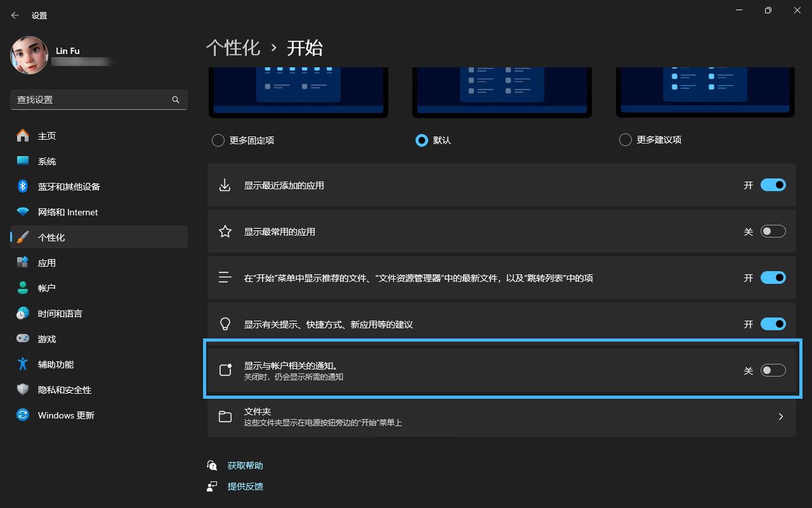Select the More recommendations layout thumbnail
This screenshot has height=508, width=812.
pyautogui.click(x=705, y=92)
